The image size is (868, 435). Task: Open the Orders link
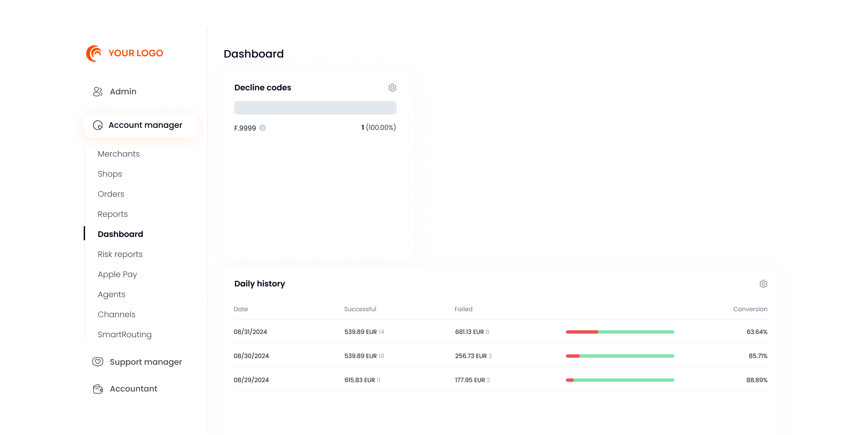point(111,194)
